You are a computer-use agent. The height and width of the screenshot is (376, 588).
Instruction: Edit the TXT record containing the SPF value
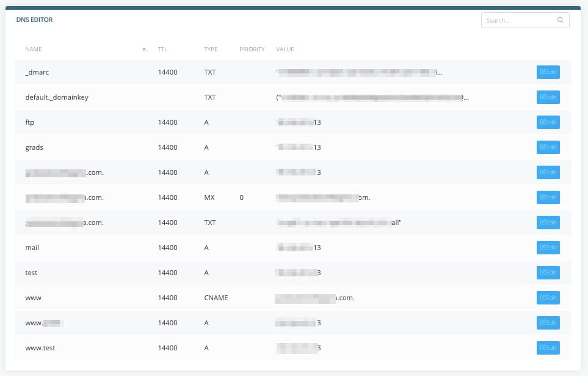pyautogui.click(x=548, y=222)
